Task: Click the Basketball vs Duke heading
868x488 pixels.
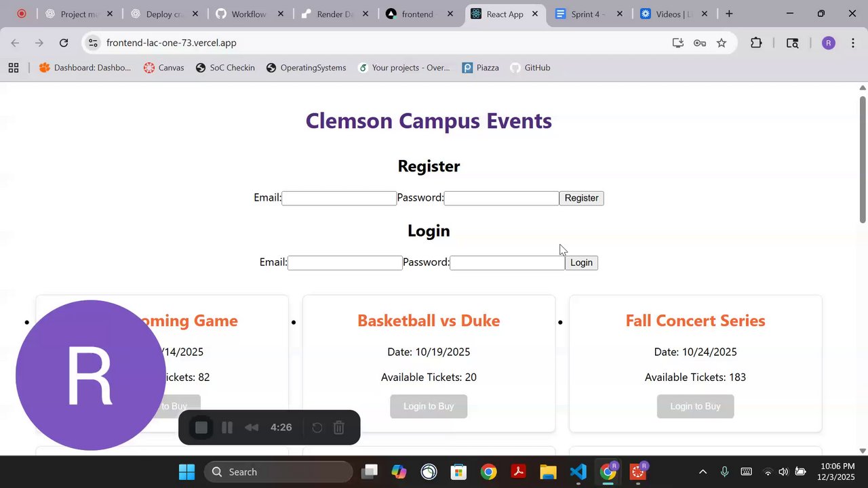Action: [429, 321]
